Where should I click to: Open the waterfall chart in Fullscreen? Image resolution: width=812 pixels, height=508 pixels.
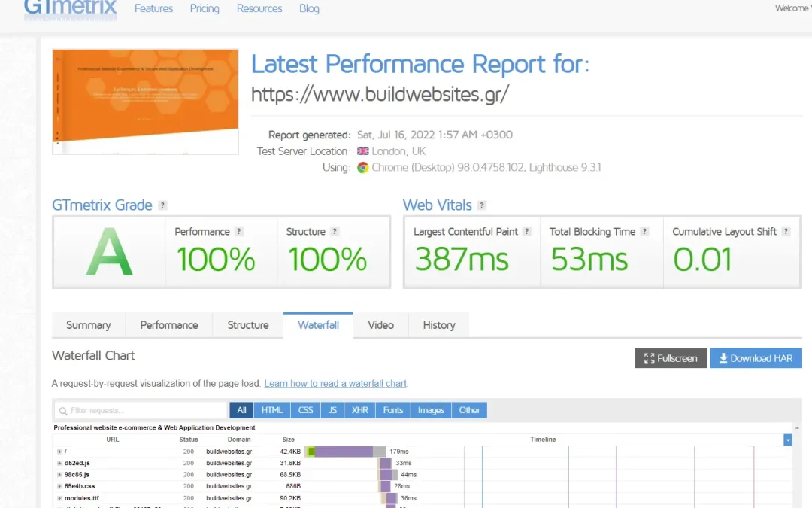click(x=671, y=358)
